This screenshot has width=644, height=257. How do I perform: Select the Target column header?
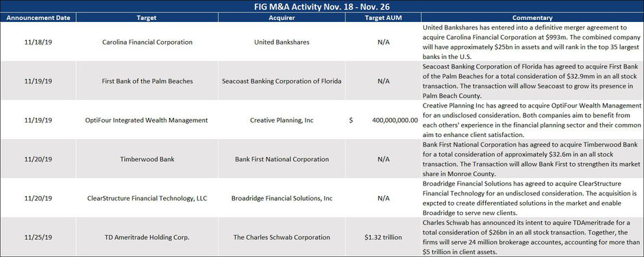coord(147,18)
